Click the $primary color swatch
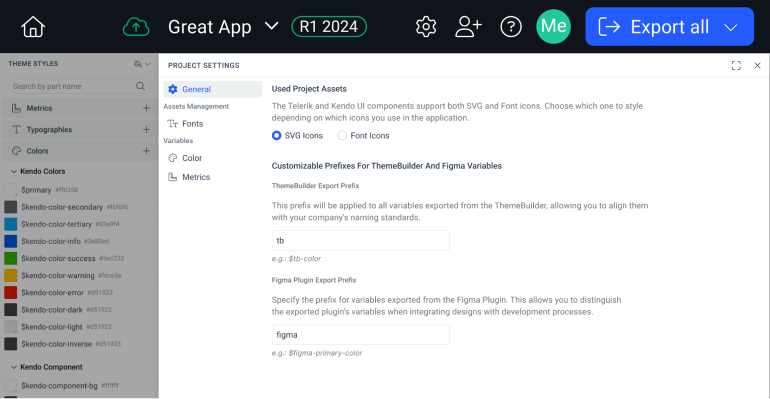The height and width of the screenshot is (399, 770). click(10, 190)
